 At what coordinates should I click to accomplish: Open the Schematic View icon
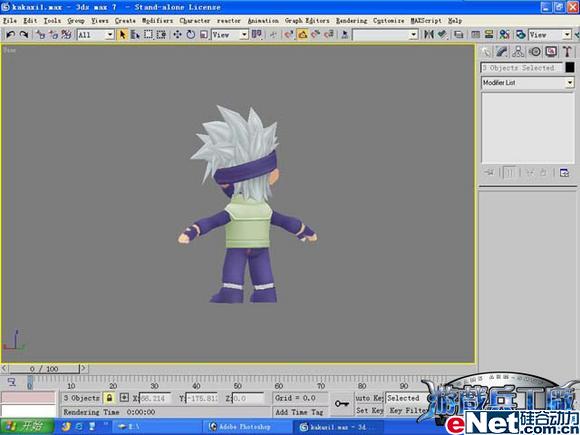489,35
